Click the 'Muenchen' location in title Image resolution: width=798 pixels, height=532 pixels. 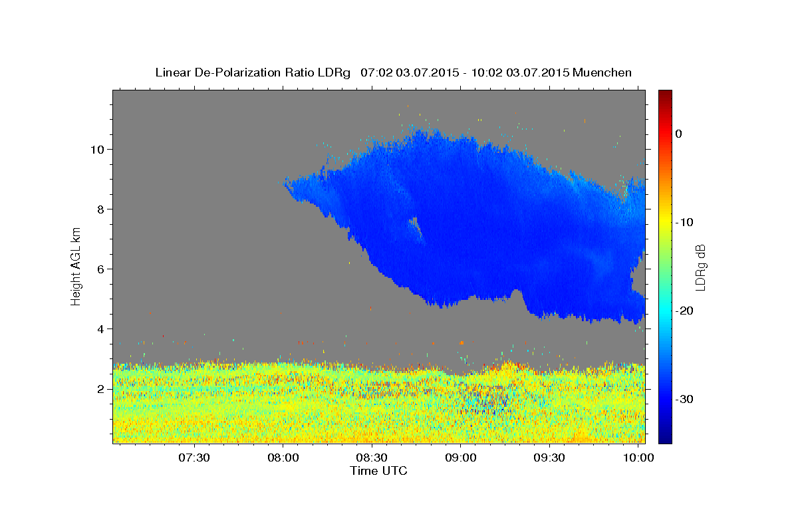(x=603, y=72)
